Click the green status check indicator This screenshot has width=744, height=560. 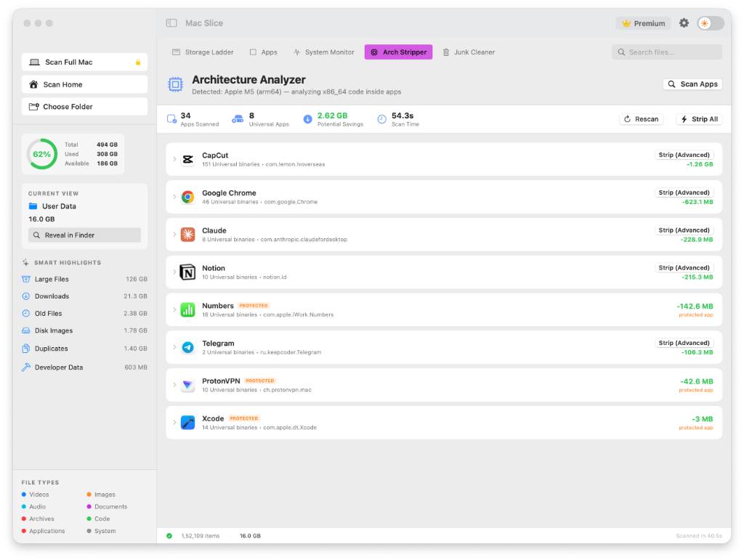(169, 536)
